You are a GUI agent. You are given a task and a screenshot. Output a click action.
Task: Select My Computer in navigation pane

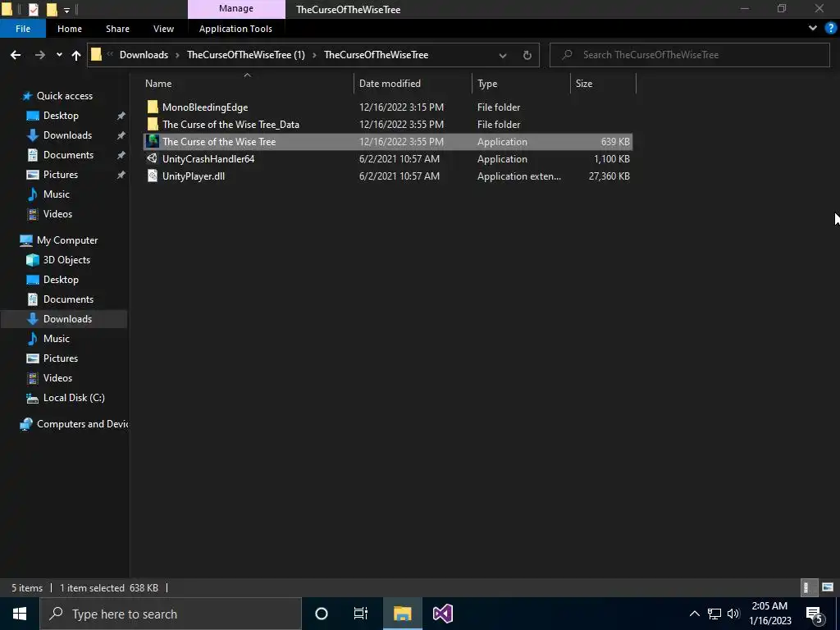pyautogui.click(x=67, y=240)
